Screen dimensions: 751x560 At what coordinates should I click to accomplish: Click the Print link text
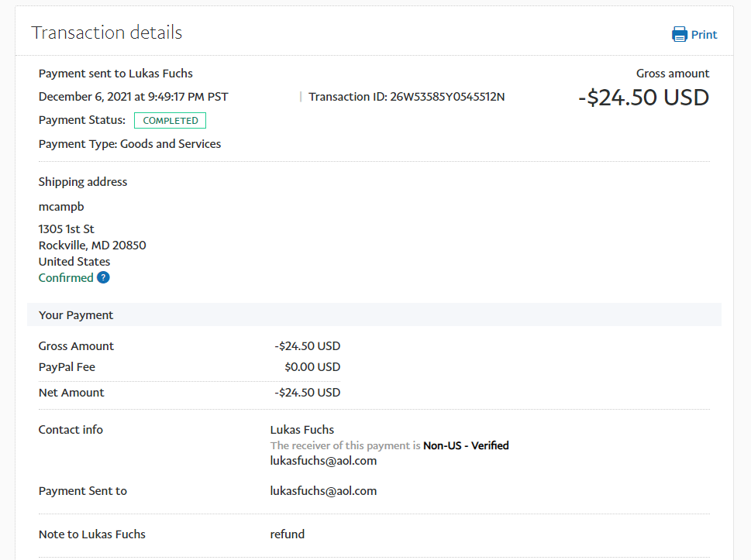tap(704, 35)
